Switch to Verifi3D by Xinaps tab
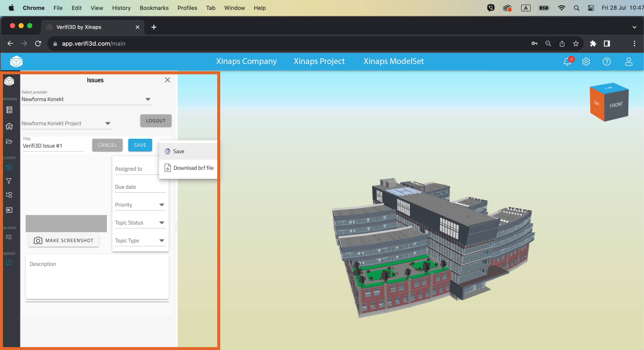Image resolution: width=644 pixels, height=350 pixels. tap(92, 27)
